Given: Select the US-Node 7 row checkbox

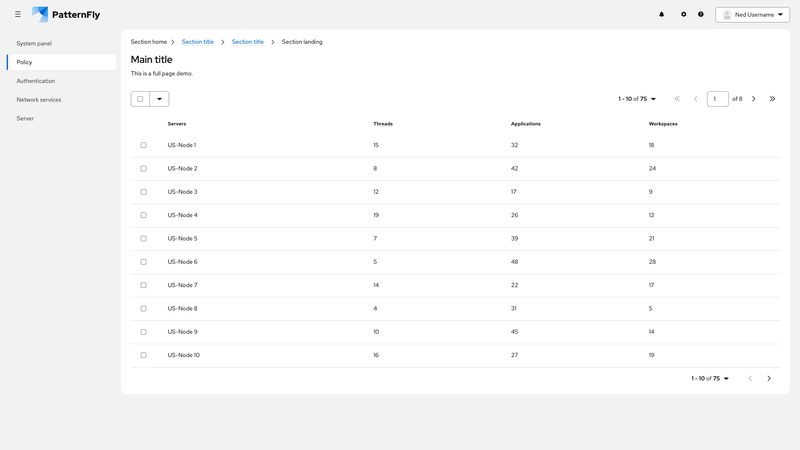Looking at the screenshot, I should click(x=143, y=285).
